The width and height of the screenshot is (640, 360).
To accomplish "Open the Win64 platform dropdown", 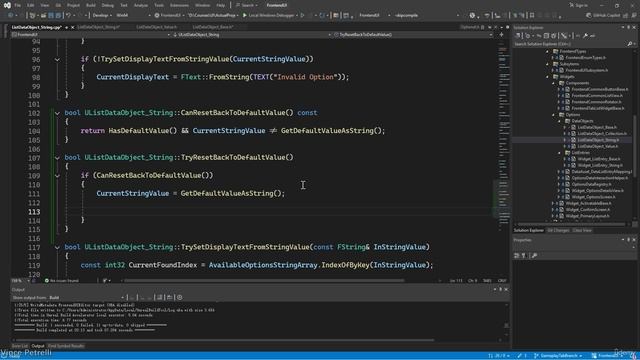I will [x=133, y=15].
